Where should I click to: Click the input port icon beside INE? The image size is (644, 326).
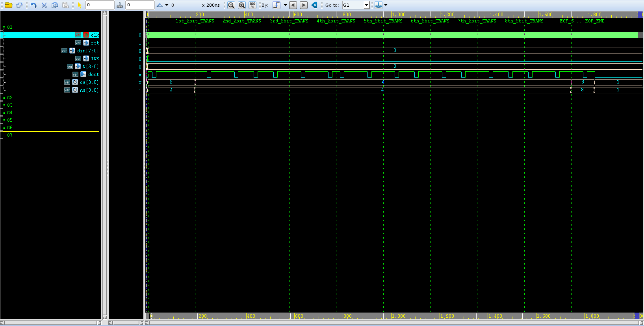click(x=86, y=59)
